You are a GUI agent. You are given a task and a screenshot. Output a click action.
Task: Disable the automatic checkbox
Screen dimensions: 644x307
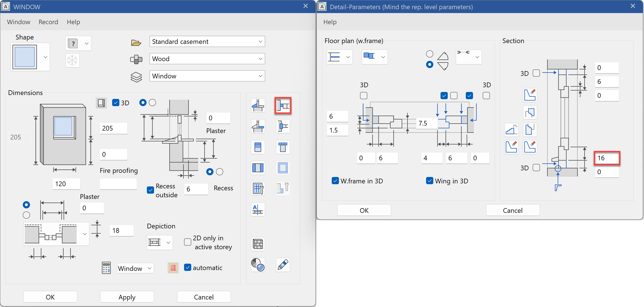coord(188,268)
